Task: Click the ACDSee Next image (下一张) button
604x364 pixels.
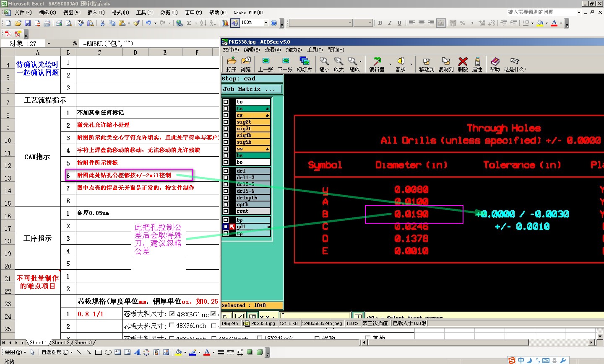Action: point(285,65)
